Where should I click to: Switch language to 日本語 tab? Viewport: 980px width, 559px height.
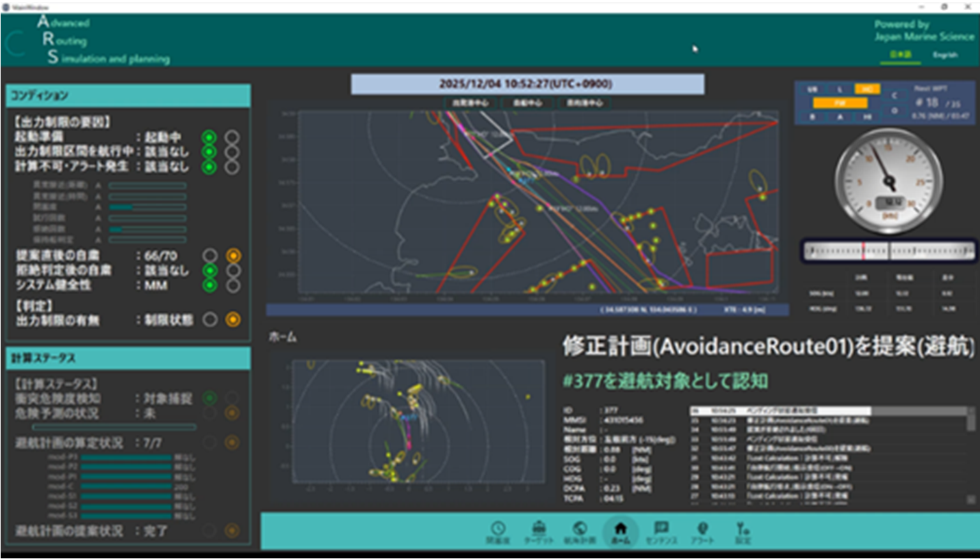pyautogui.click(x=901, y=55)
